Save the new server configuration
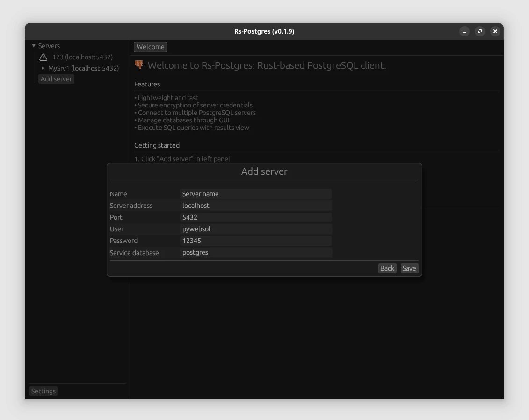The image size is (529, 420). click(x=409, y=268)
